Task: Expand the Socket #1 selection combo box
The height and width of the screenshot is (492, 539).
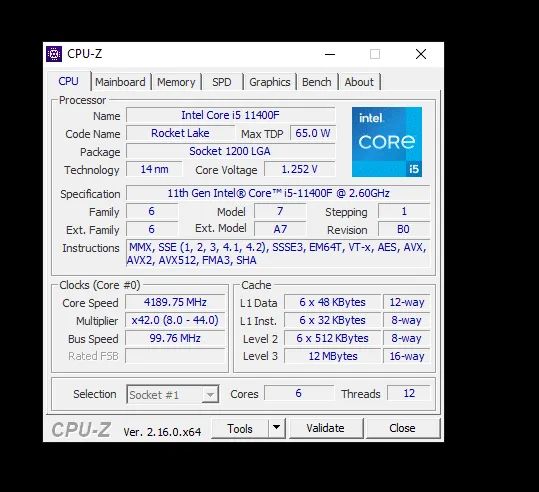Action: (x=173, y=394)
